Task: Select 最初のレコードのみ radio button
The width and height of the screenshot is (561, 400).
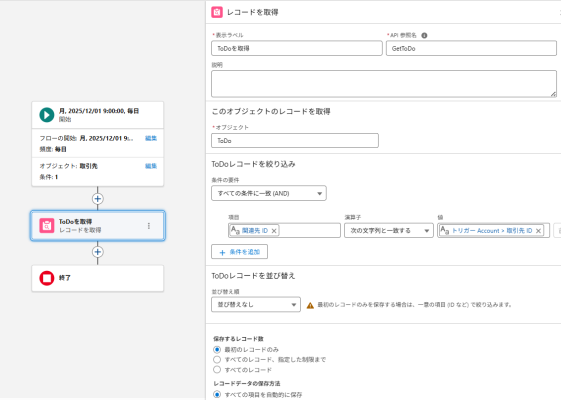Action: (217, 350)
